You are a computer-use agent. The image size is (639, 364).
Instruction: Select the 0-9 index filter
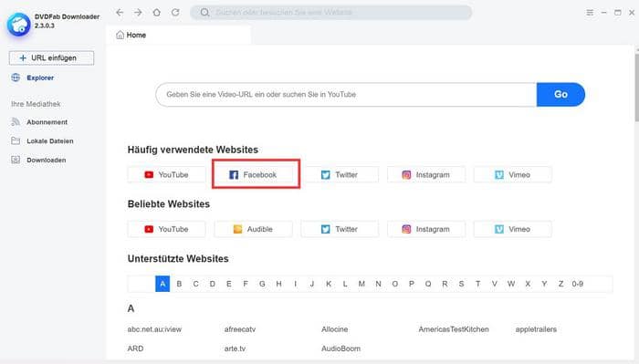point(578,284)
